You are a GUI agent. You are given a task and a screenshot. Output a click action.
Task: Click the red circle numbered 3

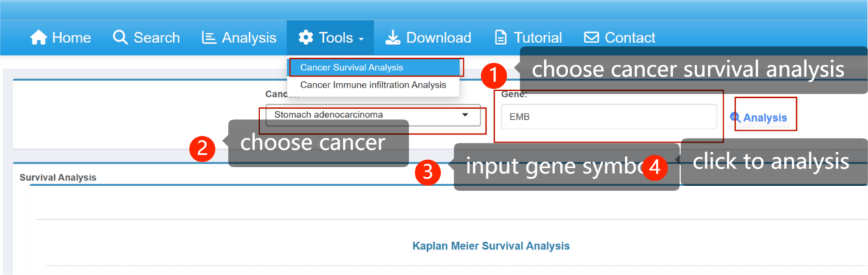point(428,171)
